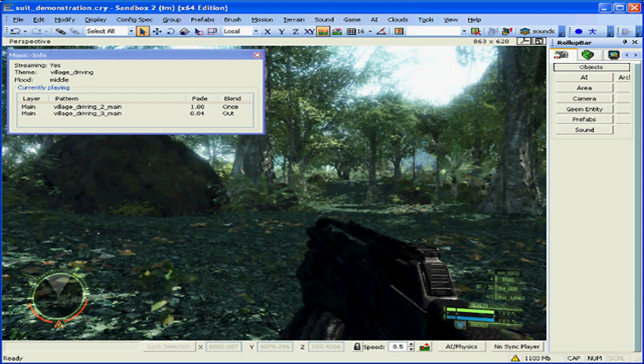
Task: Constrain to Y axis
Action: [x=281, y=31]
